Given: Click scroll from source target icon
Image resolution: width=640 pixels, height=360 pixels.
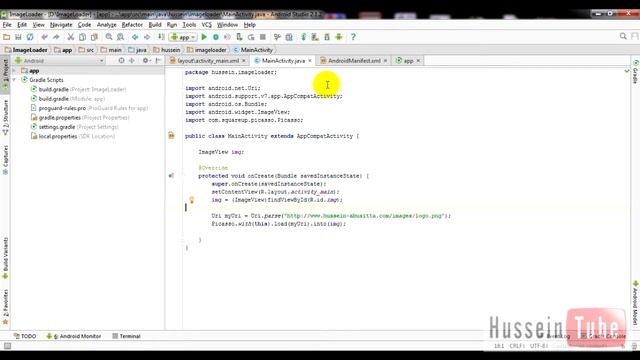Looking at the screenshot, I should click(x=121, y=60).
